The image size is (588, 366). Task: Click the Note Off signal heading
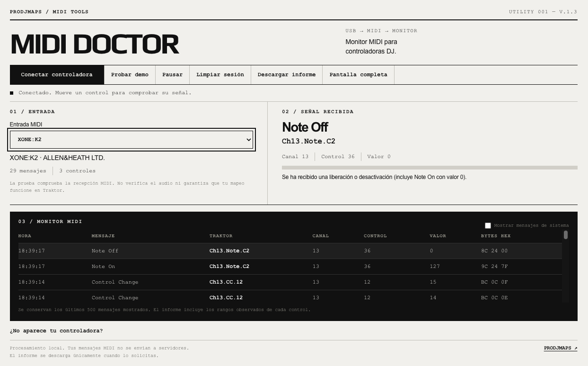tap(305, 127)
